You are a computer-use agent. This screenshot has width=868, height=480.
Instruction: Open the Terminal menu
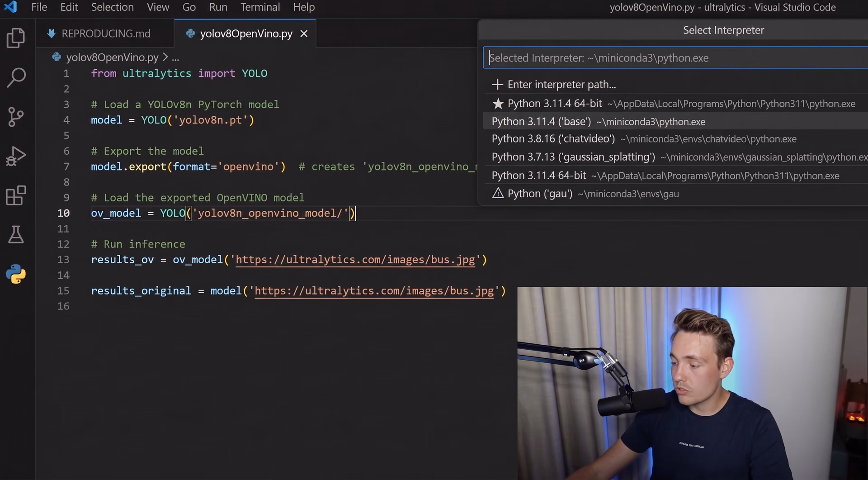pyautogui.click(x=260, y=7)
